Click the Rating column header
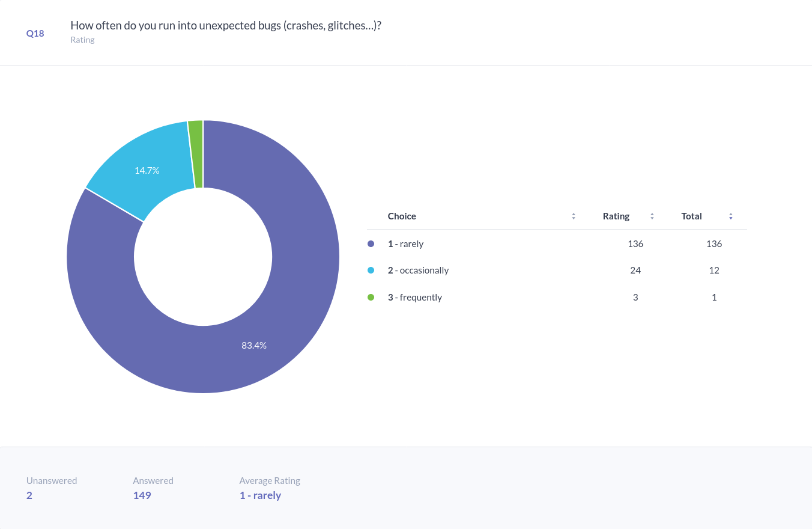Screen dimensions: 812x529 click(616, 216)
